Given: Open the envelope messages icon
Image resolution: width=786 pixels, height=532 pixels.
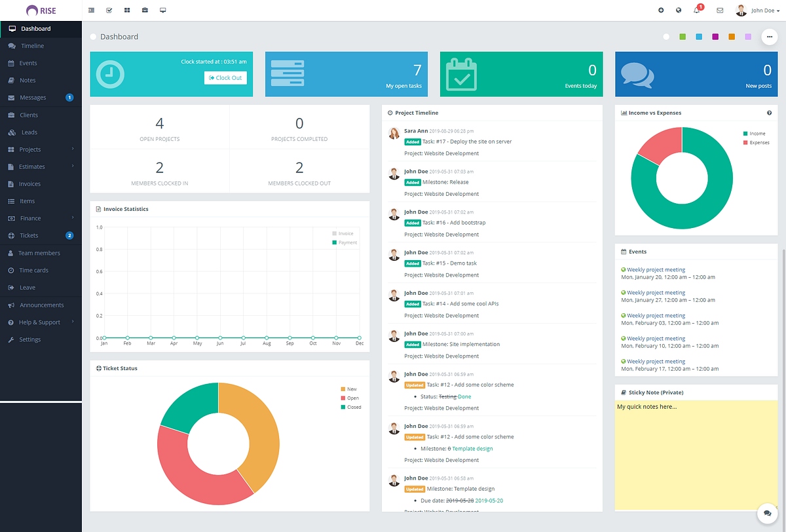Looking at the screenshot, I should [x=719, y=10].
